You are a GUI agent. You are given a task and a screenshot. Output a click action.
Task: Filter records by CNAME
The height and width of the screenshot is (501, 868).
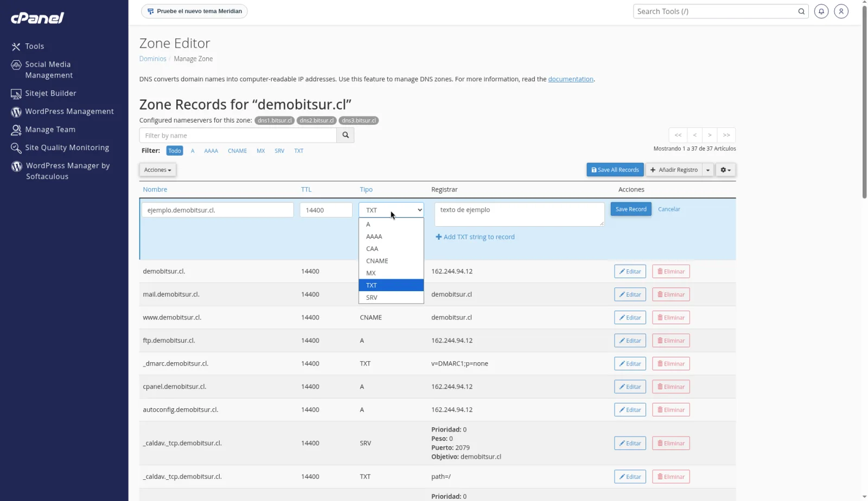237,151
